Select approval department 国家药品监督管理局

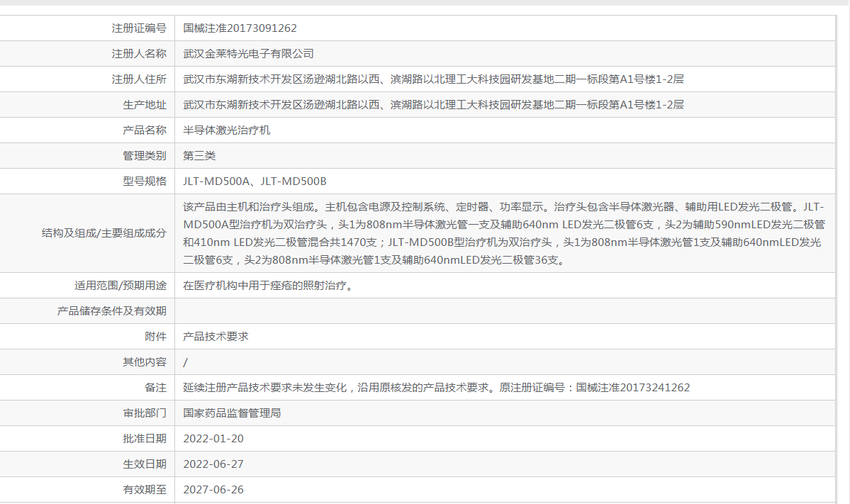[x=232, y=413]
